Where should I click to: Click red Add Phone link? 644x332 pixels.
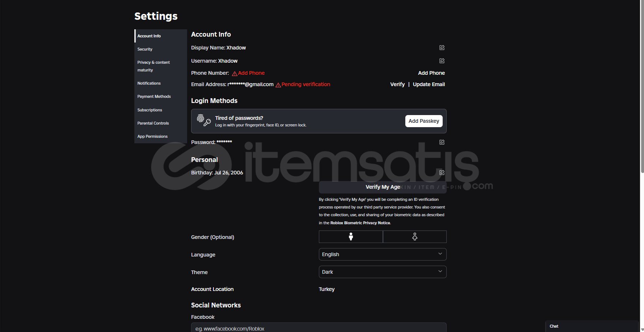(251, 73)
